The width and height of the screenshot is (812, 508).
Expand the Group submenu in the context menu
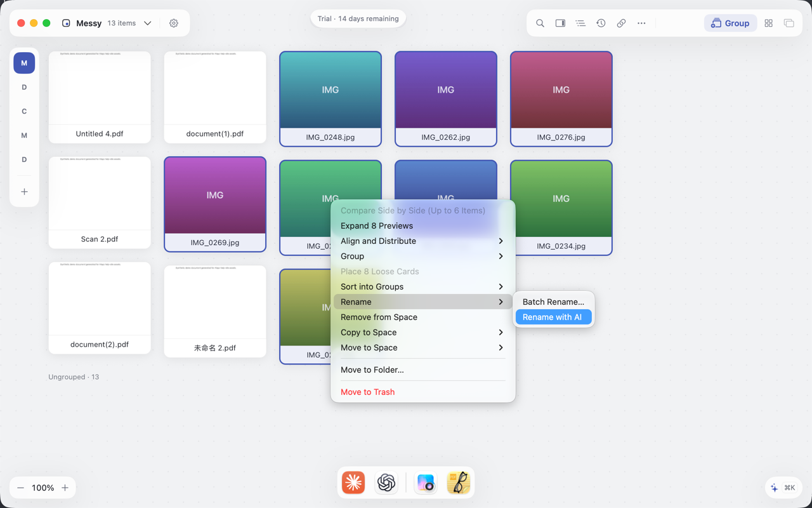[x=422, y=256]
